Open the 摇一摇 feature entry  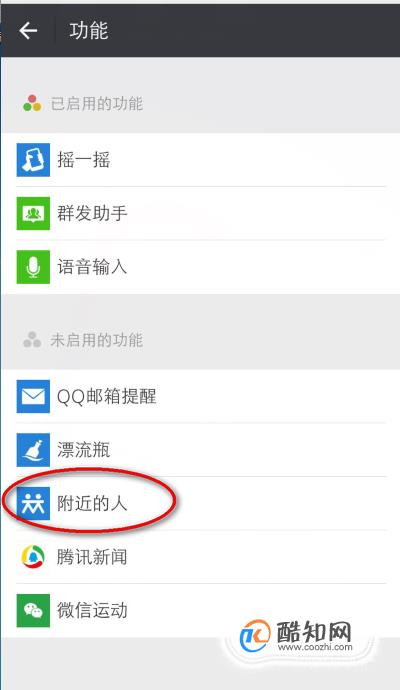tap(201, 160)
